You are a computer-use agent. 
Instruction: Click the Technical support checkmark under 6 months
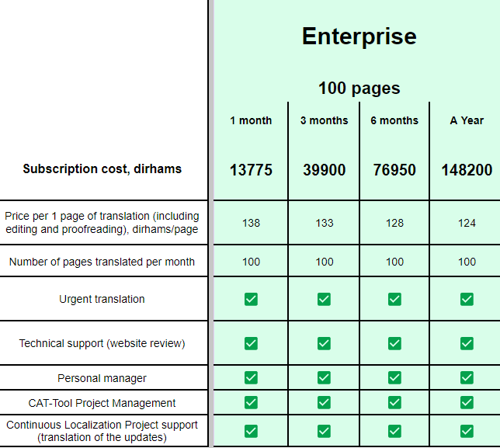click(x=394, y=343)
